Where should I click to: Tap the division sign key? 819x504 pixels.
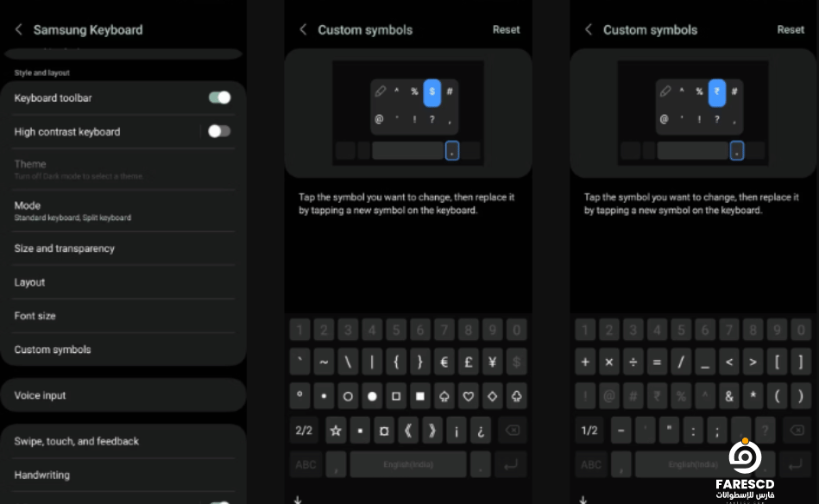(x=633, y=362)
